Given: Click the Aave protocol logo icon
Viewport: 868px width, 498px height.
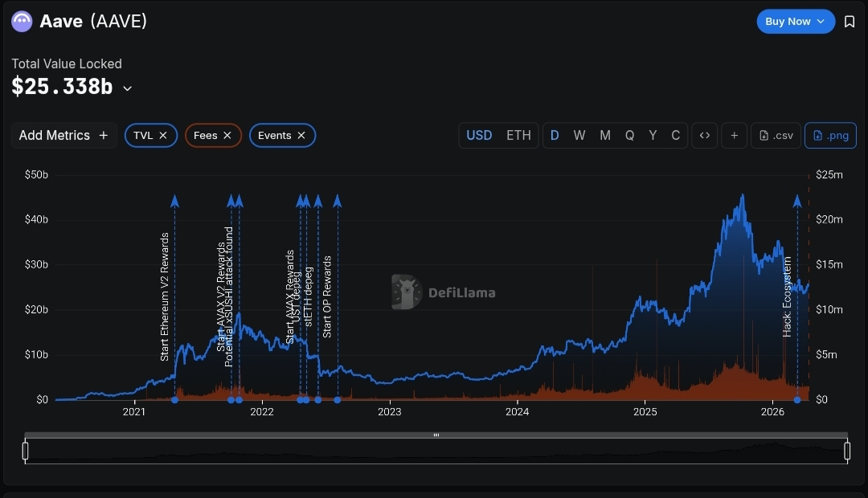Looking at the screenshot, I should (23, 22).
